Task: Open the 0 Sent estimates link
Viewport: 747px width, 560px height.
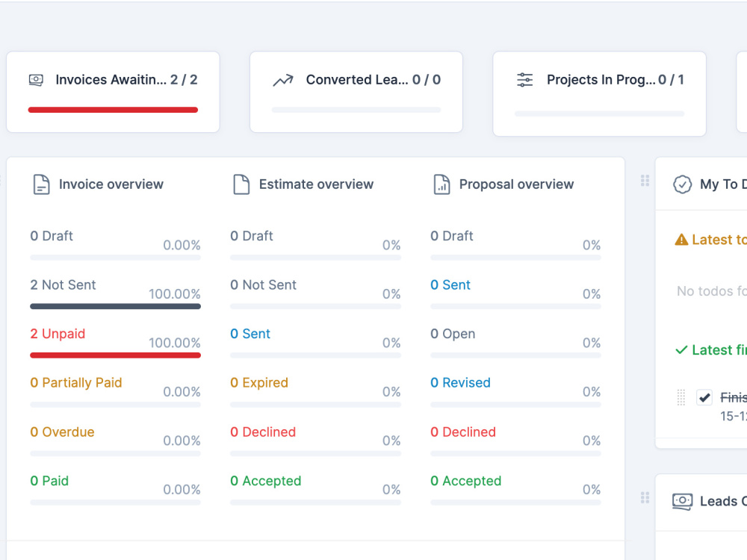Action: click(250, 334)
